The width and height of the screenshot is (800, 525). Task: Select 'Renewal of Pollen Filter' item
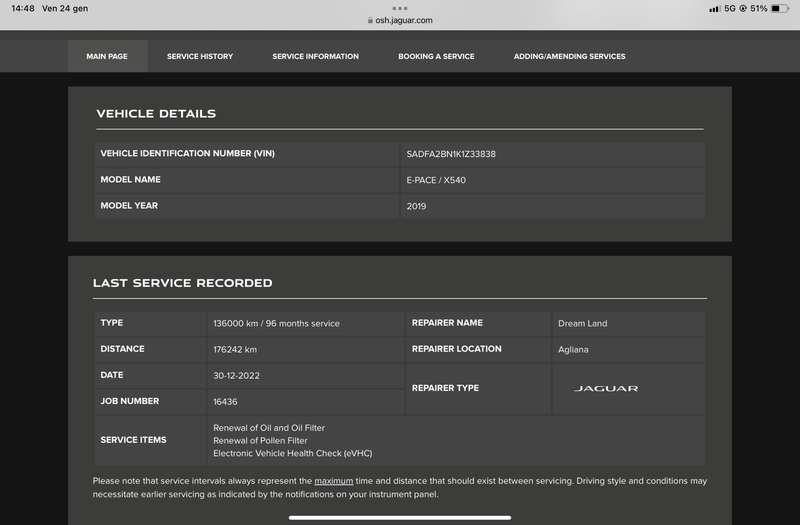(260, 440)
